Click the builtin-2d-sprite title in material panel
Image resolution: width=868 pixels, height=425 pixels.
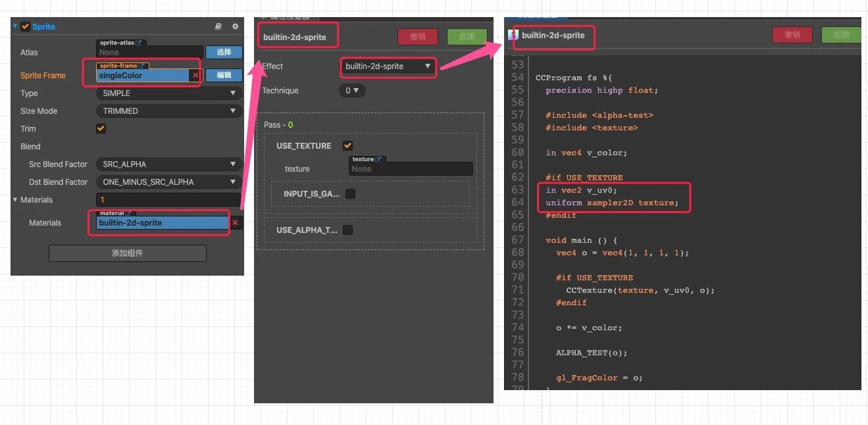(295, 37)
